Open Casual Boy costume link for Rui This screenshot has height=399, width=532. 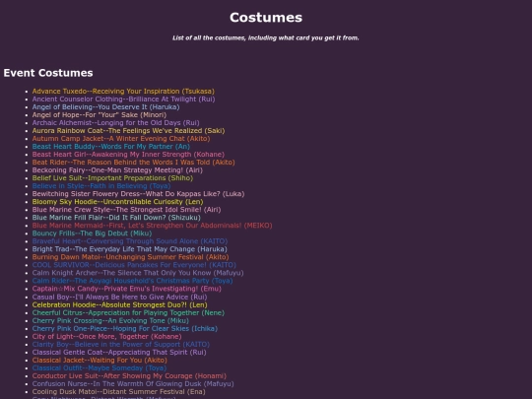120,297
